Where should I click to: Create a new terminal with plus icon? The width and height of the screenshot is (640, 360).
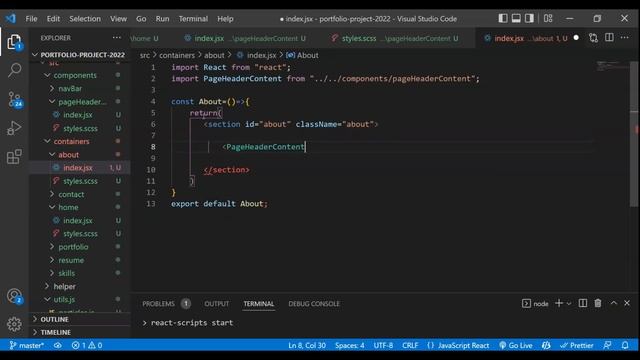[559, 303]
